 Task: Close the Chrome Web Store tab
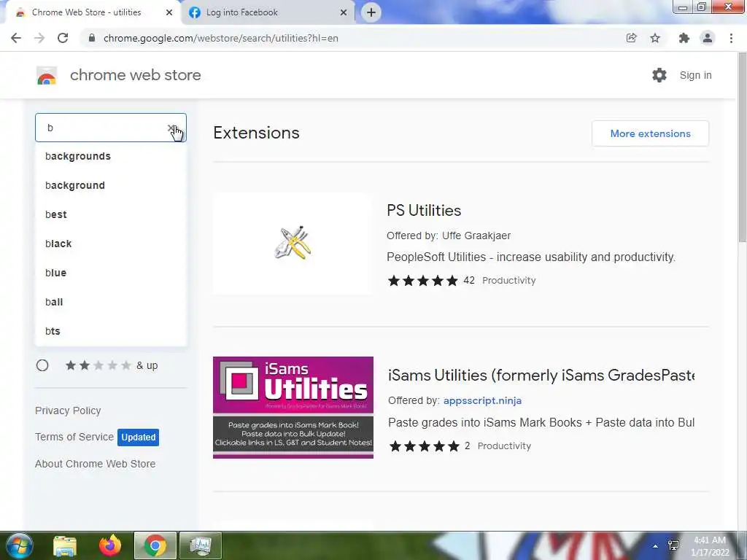coord(169,12)
